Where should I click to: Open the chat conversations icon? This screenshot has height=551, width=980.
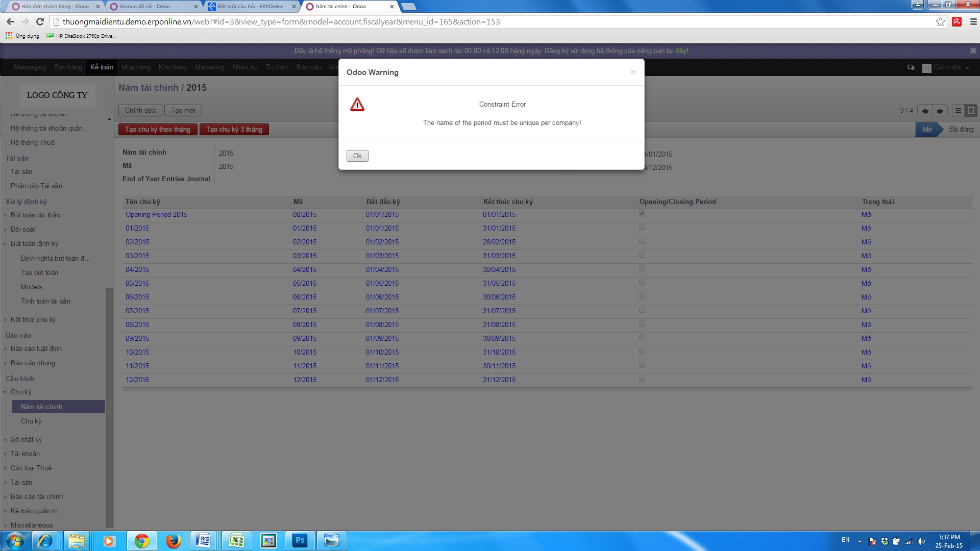coord(911,67)
